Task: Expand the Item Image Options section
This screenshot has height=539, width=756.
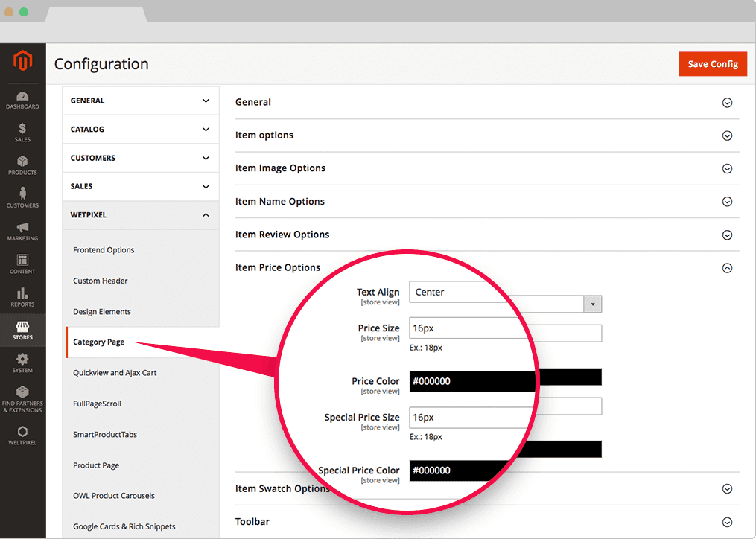Action: pyautogui.click(x=727, y=169)
